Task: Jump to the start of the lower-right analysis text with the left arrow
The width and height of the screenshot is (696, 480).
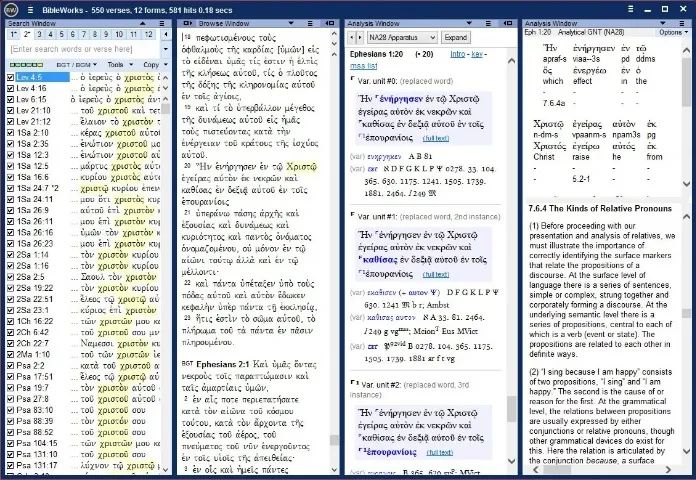Action: click(x=535, y=469)
